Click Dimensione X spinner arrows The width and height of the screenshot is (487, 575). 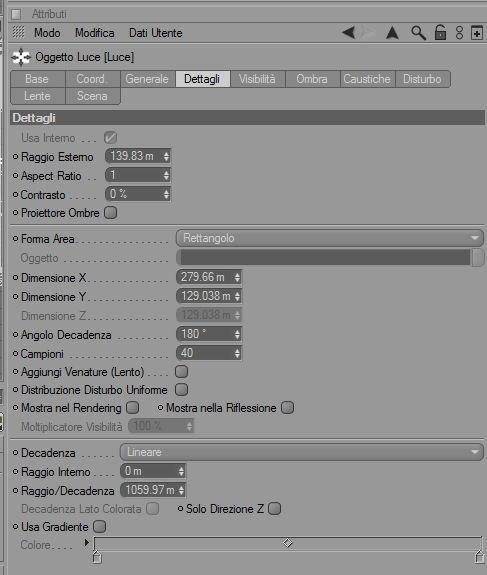pos(237,278)
